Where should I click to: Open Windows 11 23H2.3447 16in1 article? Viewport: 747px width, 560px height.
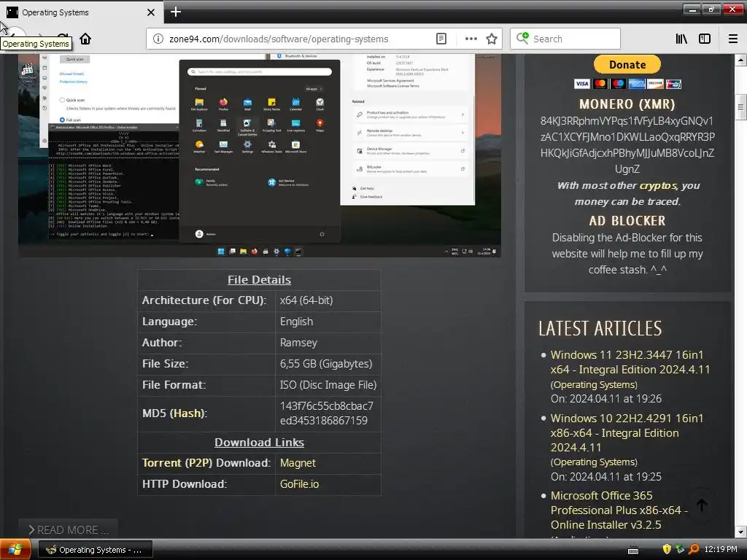[x=630, y=362]
